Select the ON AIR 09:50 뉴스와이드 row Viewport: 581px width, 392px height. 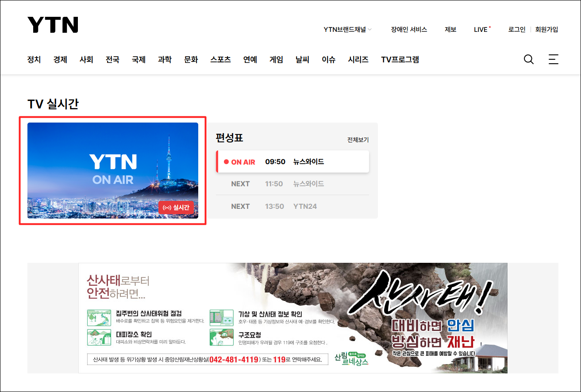(x=292, y=161)
